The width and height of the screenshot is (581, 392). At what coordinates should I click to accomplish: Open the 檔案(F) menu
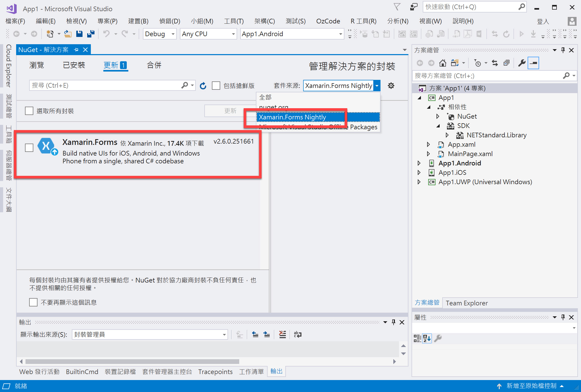[15, 21]
